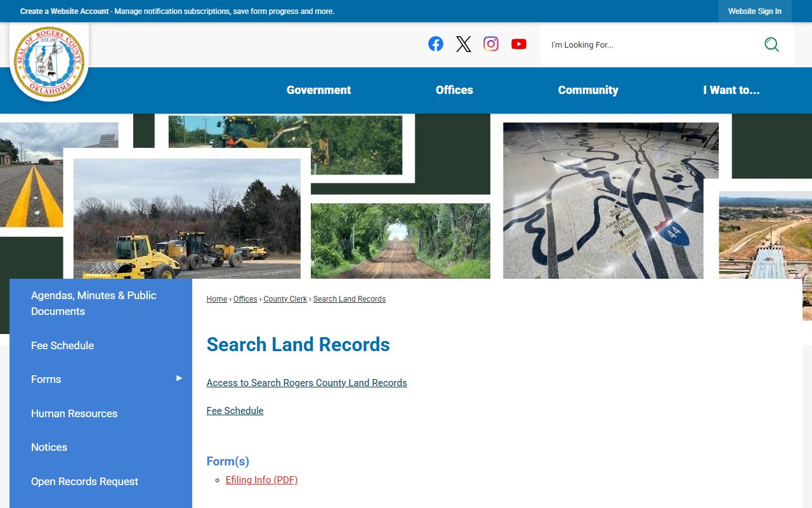Click the Form(s) heading text
The height and width of the screenshot is (508, 812).
[228, 461]
